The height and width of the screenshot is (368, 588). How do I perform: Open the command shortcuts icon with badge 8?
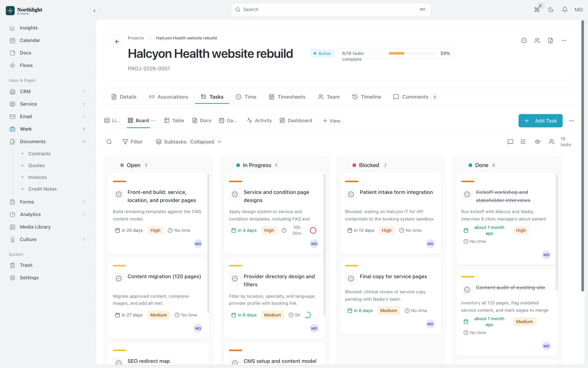537,10
